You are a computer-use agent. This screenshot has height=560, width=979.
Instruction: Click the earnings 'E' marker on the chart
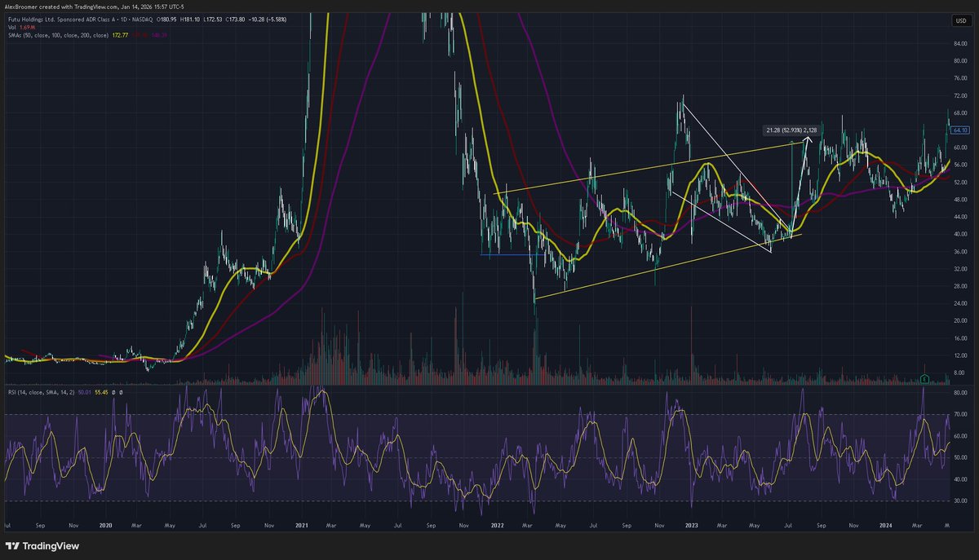[x=924, y=379]
